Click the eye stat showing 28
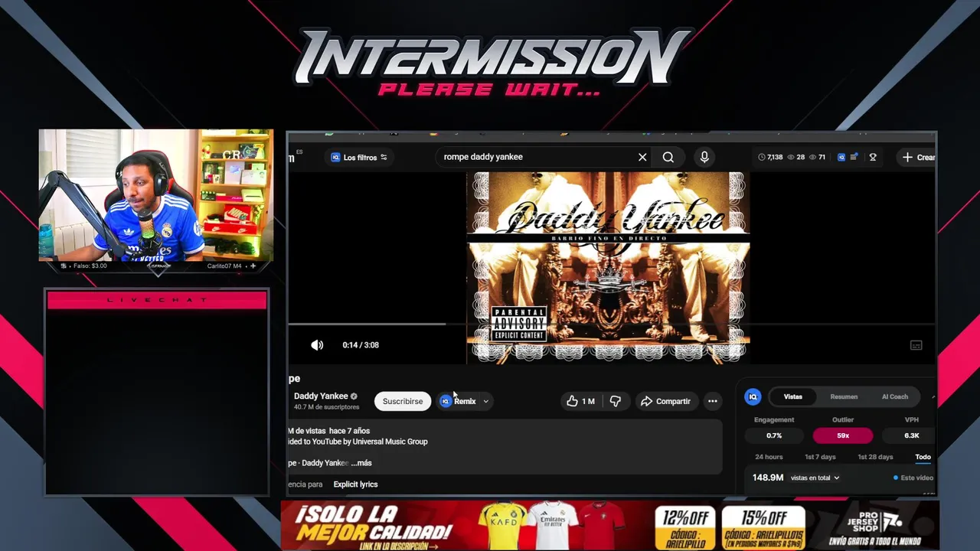The height and width of the screenshot is (551, 980). (x=796, y=157)
